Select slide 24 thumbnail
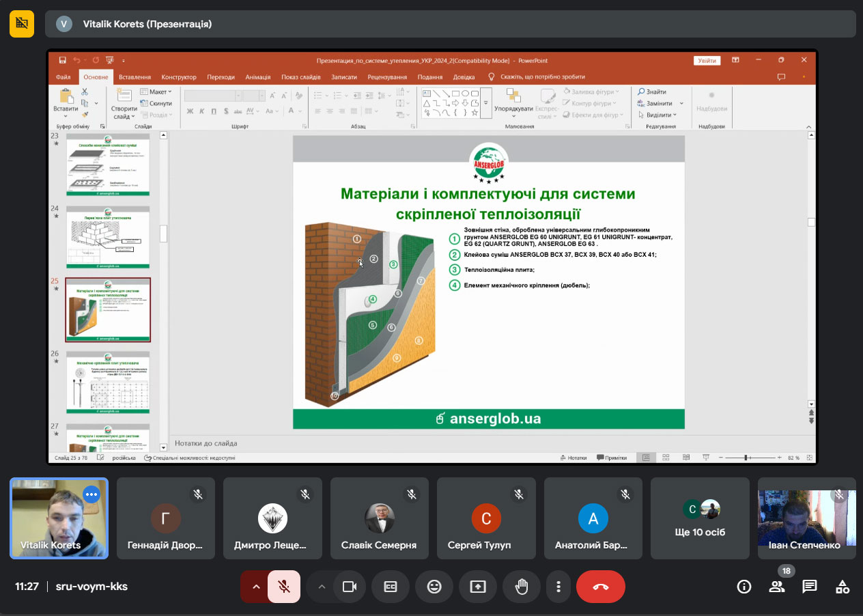The image size is (863, 616). (108, 237)
